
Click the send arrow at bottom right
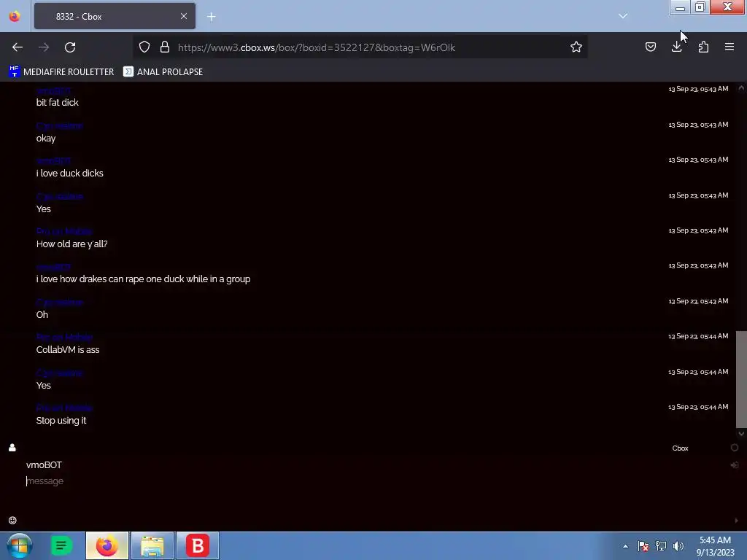point(736,521)
